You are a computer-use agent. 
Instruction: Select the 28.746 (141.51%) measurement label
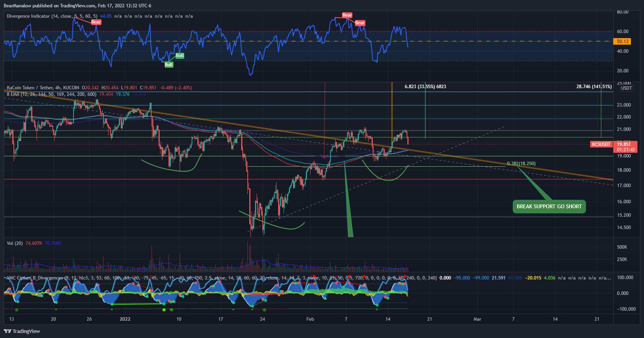tap(594, 87)
